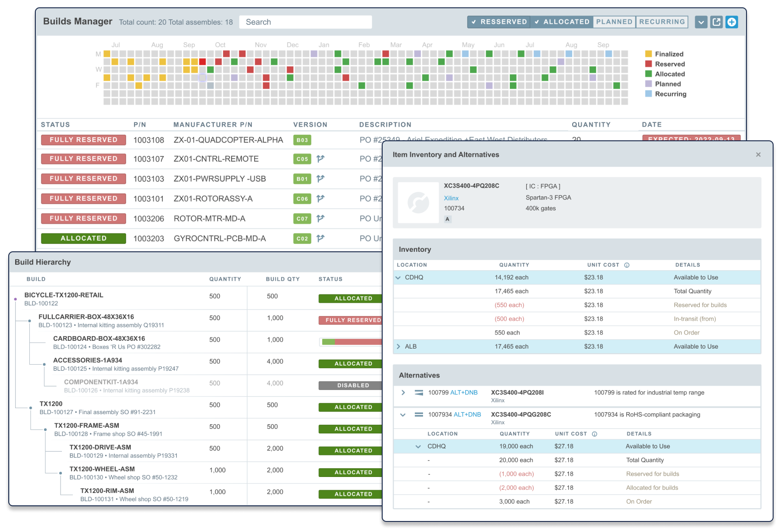Click CARDBOARD-BOX-48X36X16 progress bar
780x532 pixels.
point(351,342)
